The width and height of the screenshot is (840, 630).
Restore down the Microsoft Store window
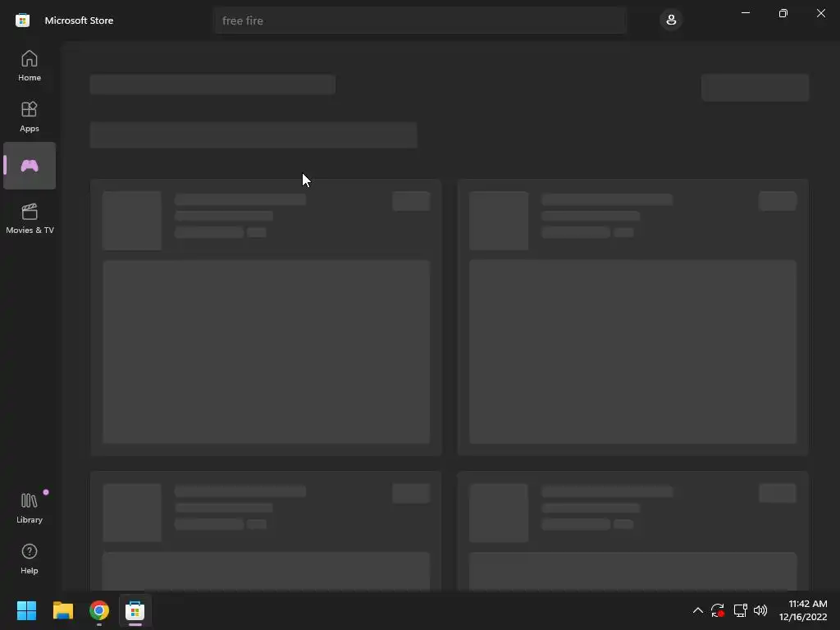[x=783, y=13]
